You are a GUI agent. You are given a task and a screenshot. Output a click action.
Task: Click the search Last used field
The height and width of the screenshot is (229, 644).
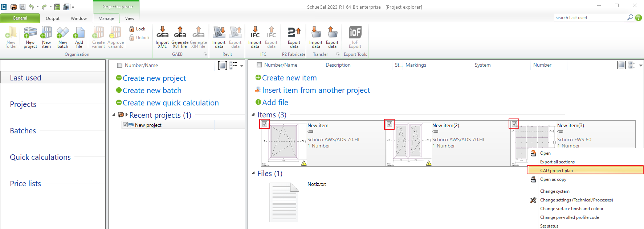tap(590, 18)
